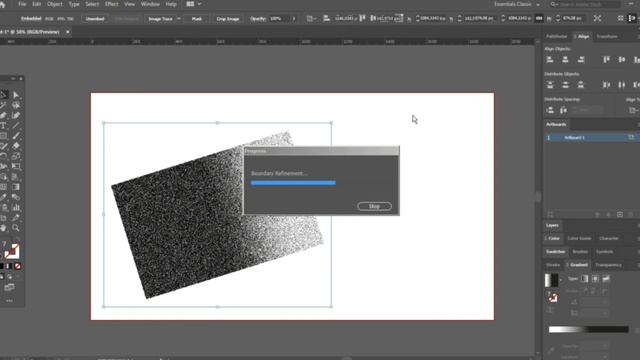Select the Scale tool
The image size is (640, 360).
click(16, 156)
